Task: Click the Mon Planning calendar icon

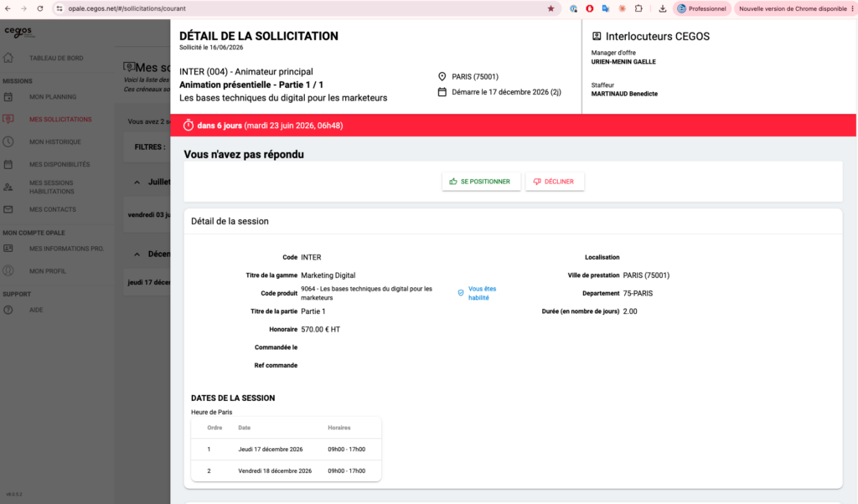Action: tap(8, 97)
